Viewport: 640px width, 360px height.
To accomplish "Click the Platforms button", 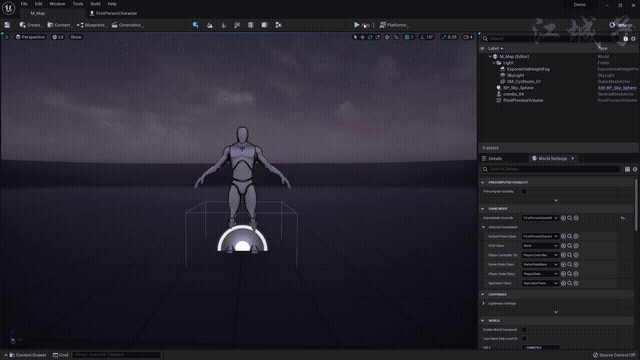I will [393, 25].
